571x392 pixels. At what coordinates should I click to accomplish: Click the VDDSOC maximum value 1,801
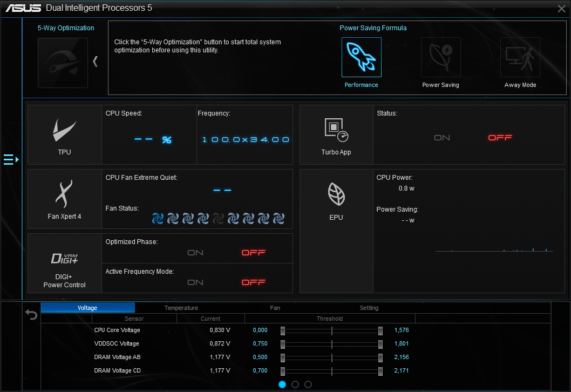402,343
